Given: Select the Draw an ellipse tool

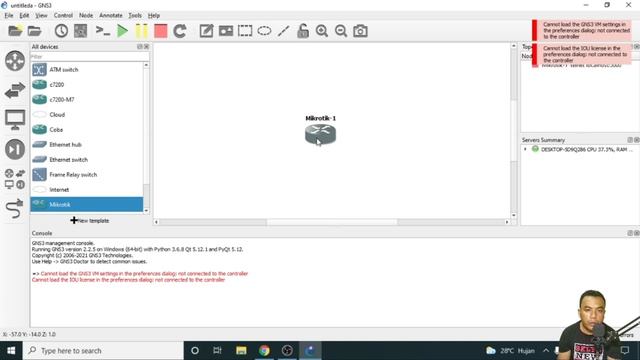Looking at the screenshot, I should (264, 31).
